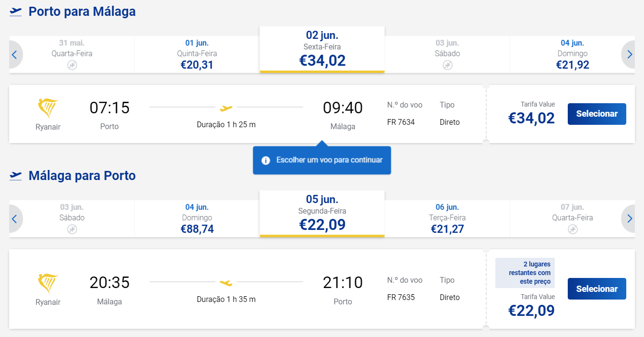Show later return dates with the right arrow
Image resolution: width=644 pixels, height=337 pixels.
coord(629,219)
